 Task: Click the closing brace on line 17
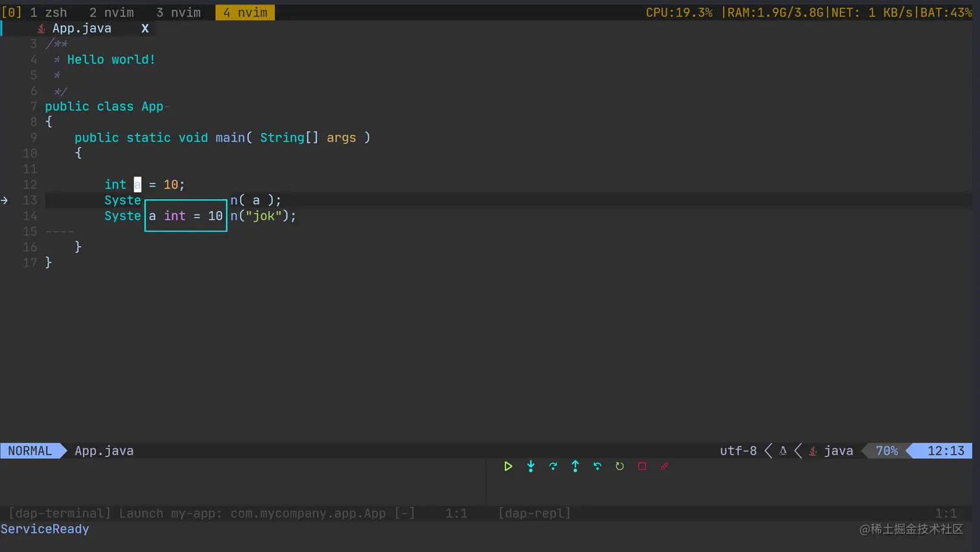[49, 263]
